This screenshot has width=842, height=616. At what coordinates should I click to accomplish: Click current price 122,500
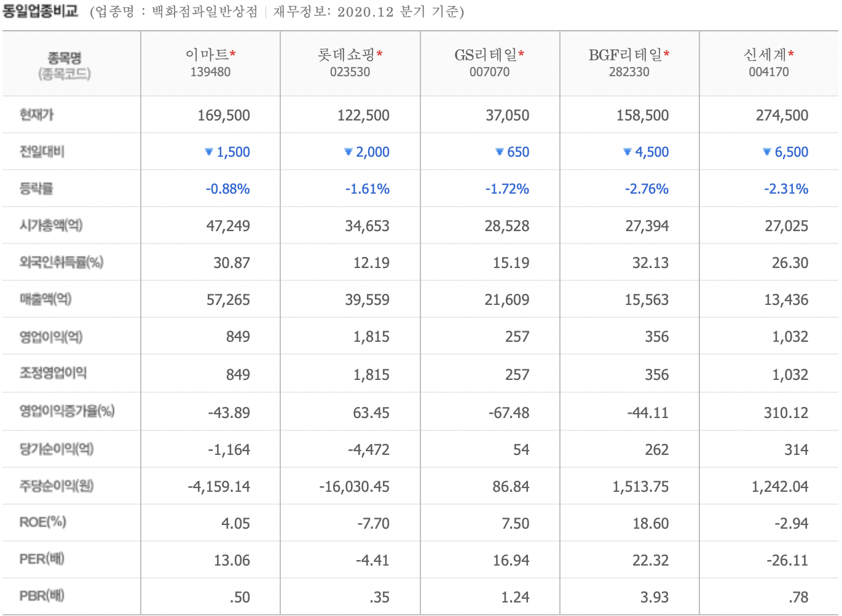[363, 116]
